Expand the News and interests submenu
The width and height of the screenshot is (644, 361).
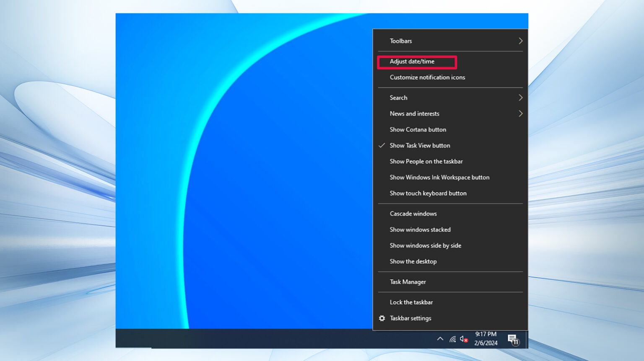[414, 113]
